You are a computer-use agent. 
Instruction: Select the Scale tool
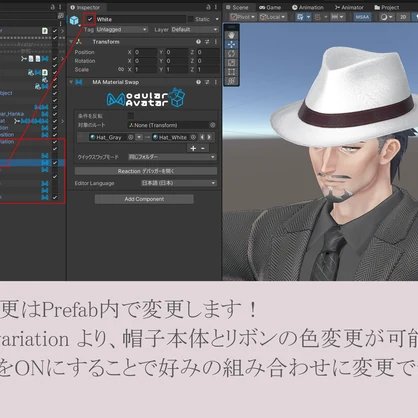click(x=231, y=62)
